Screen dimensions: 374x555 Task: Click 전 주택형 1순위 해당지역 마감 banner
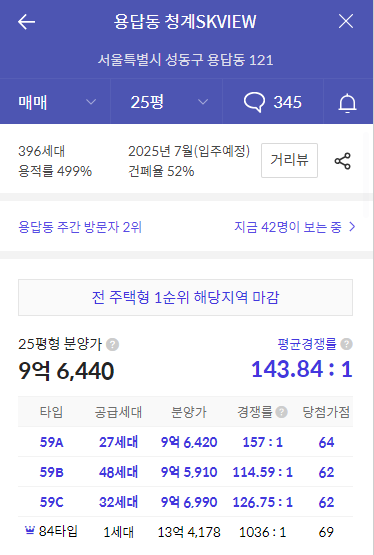point(185,297)
